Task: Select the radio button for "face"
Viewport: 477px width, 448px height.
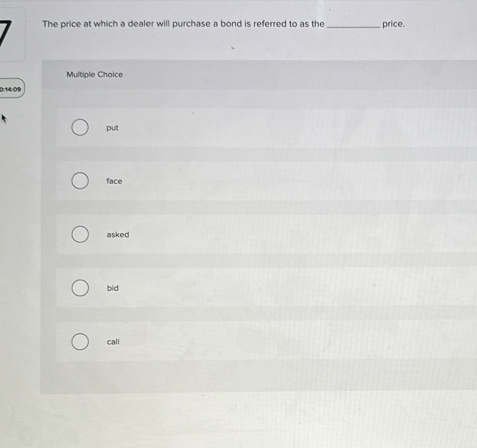Action: pyautogui.click(x=80, y=181)
